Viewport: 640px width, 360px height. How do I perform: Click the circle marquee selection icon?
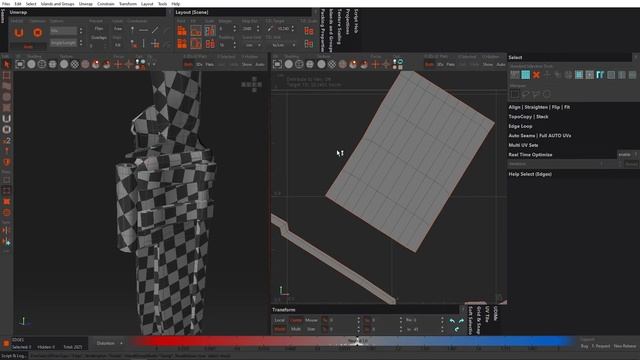click(x=547, y=95)
